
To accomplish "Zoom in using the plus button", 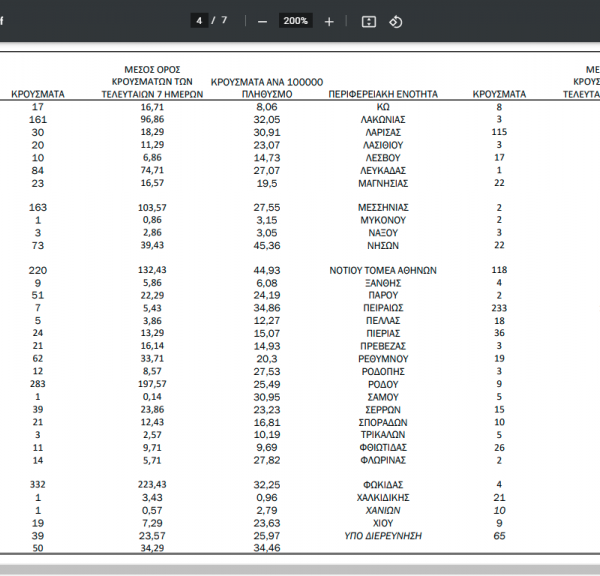I will click(x=329, y=22).
